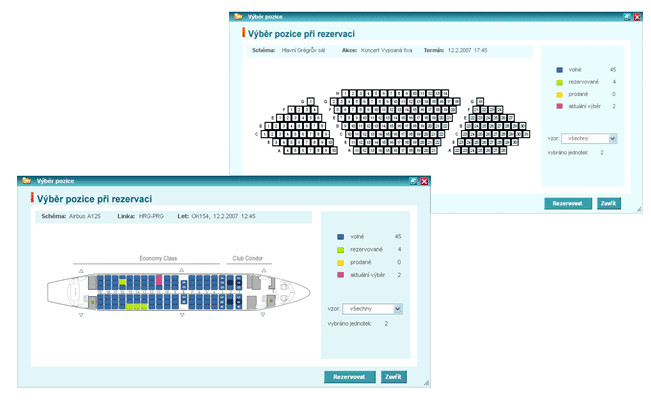Open the 'vzor' dropdown in airplane window
651x402 pixels.
click(x=371, y=309)
